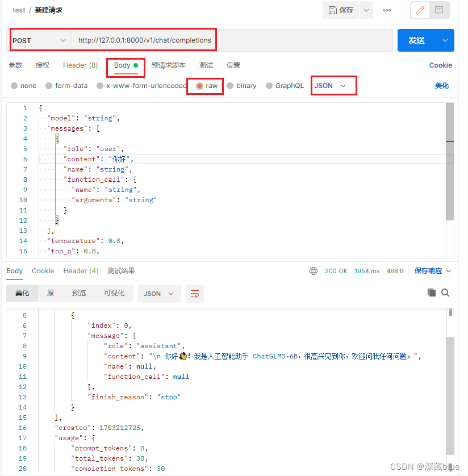This screenshot has height=476, width=468.
Task: Select the GraphQL body option
Action: click(x=285, y=86)
